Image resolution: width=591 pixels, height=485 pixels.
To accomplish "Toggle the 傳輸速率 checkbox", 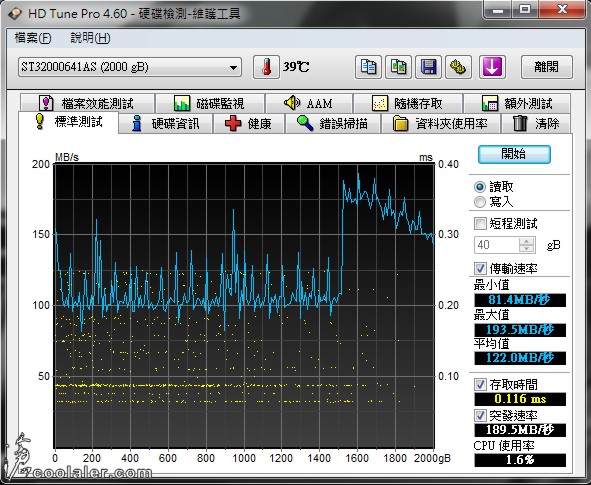I will (x=480, y=268).
